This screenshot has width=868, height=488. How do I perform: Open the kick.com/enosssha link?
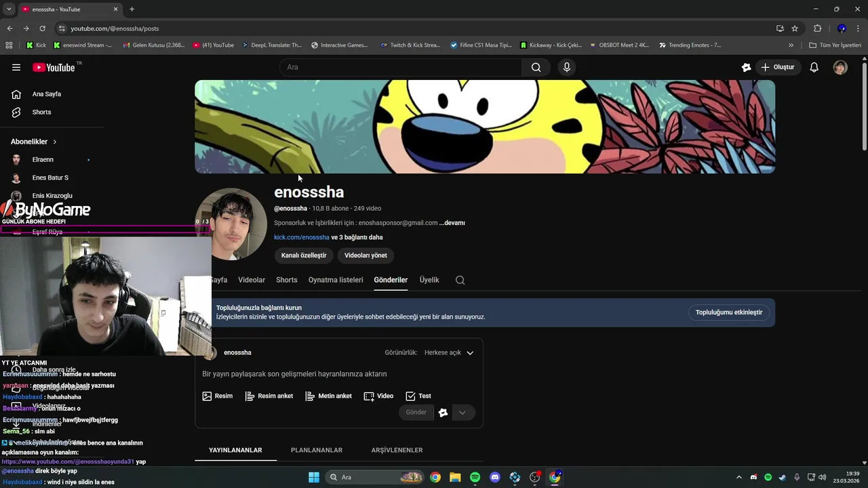(x=302, y=237)
